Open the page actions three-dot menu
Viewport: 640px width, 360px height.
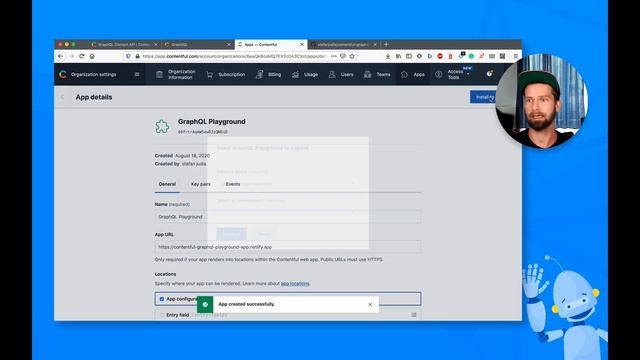click(334, 56)
